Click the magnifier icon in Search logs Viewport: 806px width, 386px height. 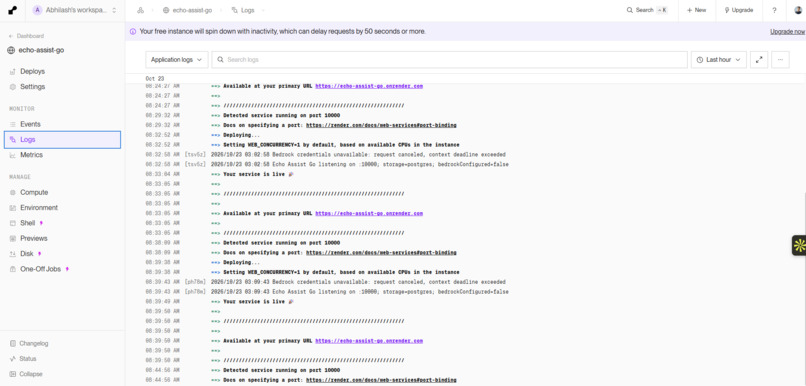click(x=221, y=60)
